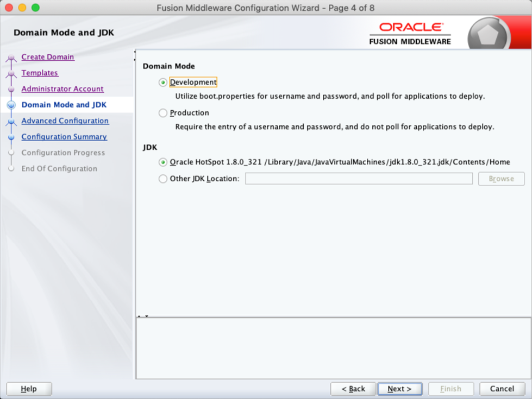The width and height of the screenshot is (532, 399).
Task: Open the Create Domain step link
Action: pos(47,57)
